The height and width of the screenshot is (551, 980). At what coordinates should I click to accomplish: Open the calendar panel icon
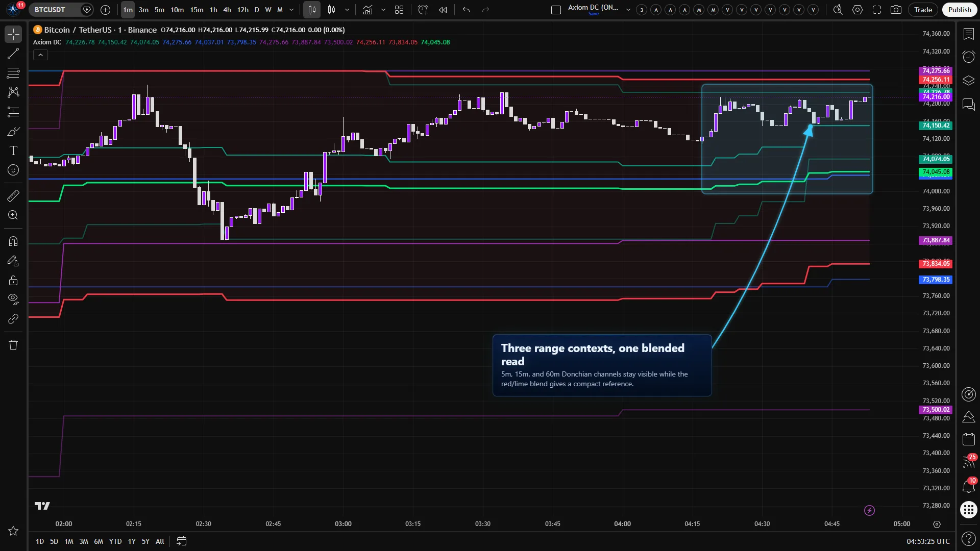(x=968, y=439)
